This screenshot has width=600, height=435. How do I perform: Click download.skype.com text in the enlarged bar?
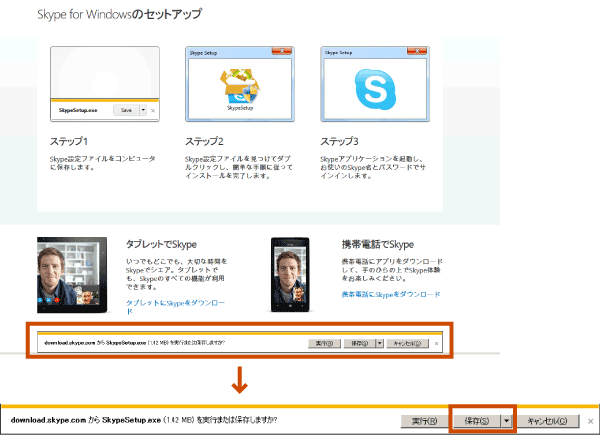(48, 420)
